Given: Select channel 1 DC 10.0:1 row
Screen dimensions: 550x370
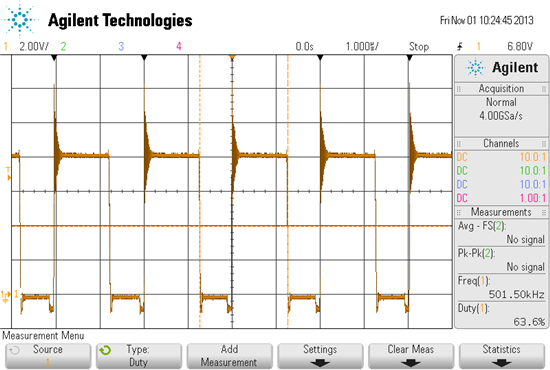Looking at the screenshot, I should pos(502,157).
